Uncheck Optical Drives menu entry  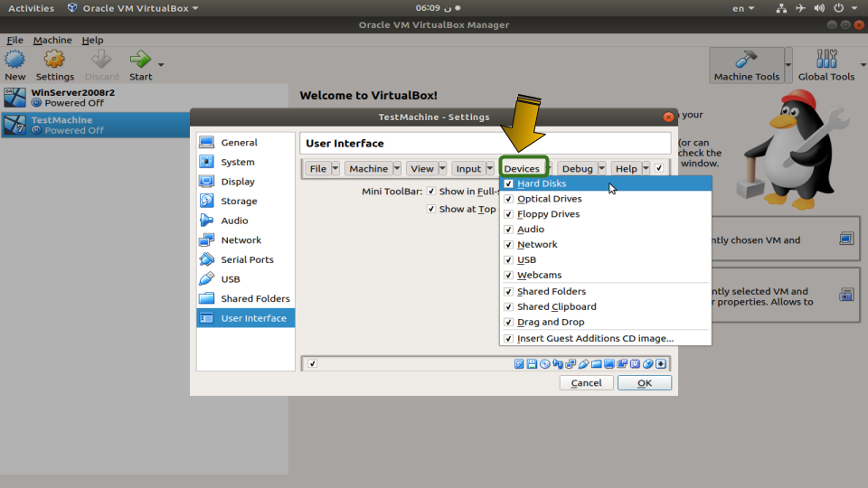coord(509,199)
